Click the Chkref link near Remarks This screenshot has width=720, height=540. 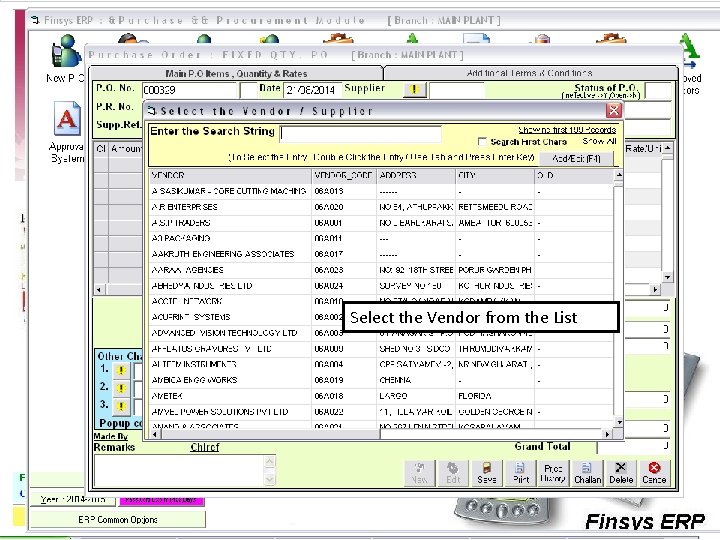(205, 447)
